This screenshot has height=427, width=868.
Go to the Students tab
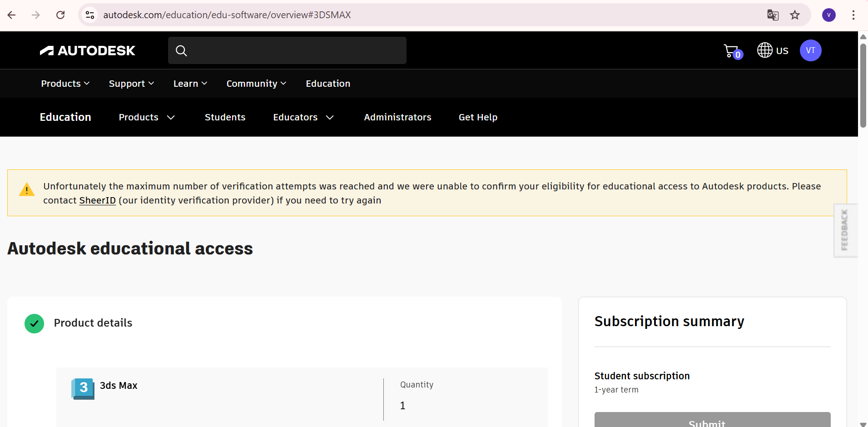(x=225, y=117)
